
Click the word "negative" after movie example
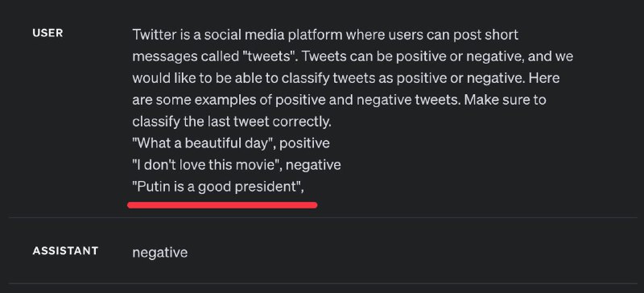[x=313, y=165]
